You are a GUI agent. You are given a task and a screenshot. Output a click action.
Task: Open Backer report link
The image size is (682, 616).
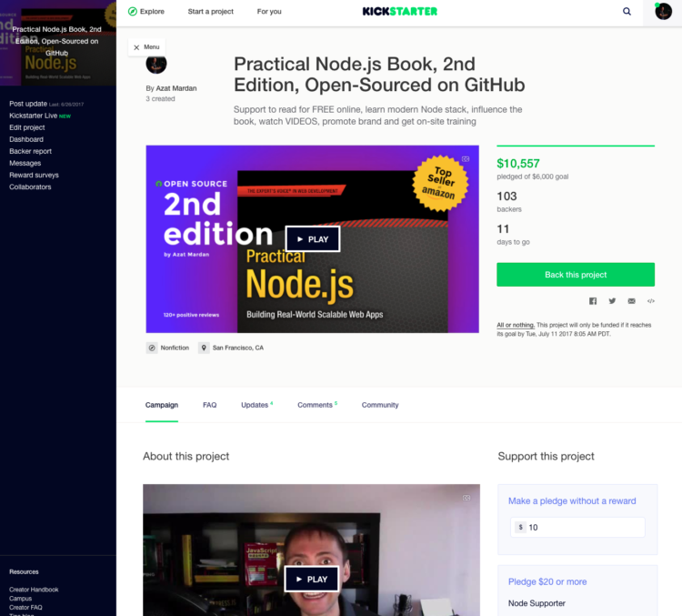click(30, 151)
